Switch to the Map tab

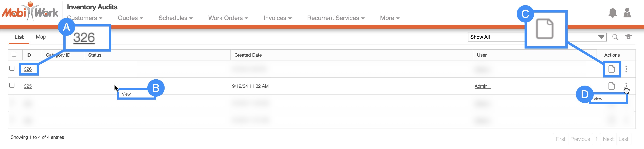[x=41, y=37]
